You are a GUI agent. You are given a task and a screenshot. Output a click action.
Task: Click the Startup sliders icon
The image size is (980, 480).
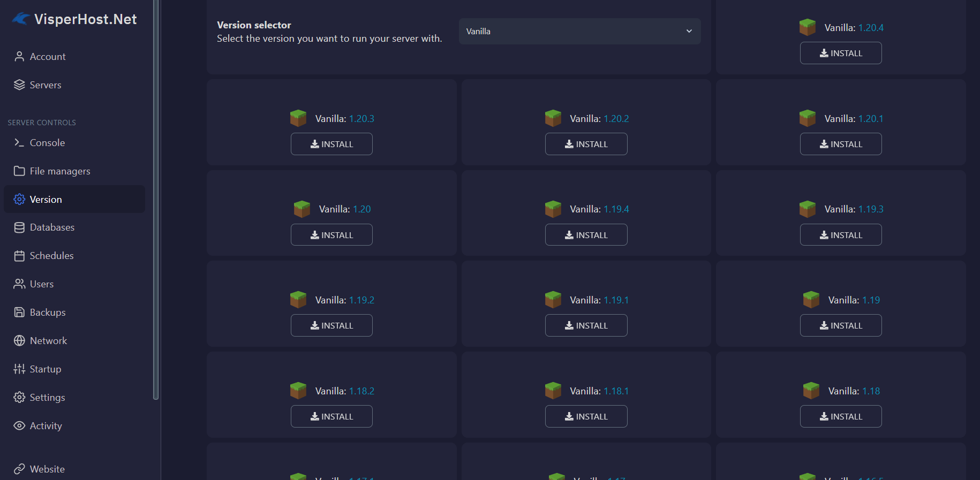(x=19, y=369)
